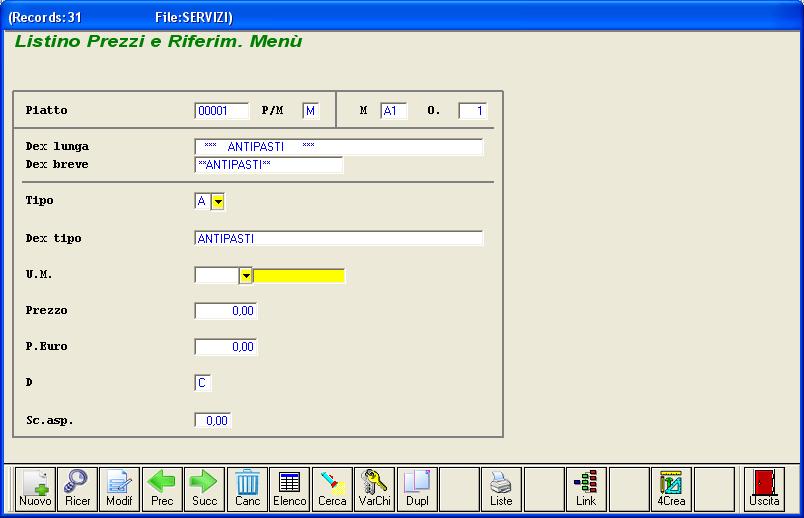Go to next record with Succ arrow
Screen dimensions: 804x518
coord(204,488)
